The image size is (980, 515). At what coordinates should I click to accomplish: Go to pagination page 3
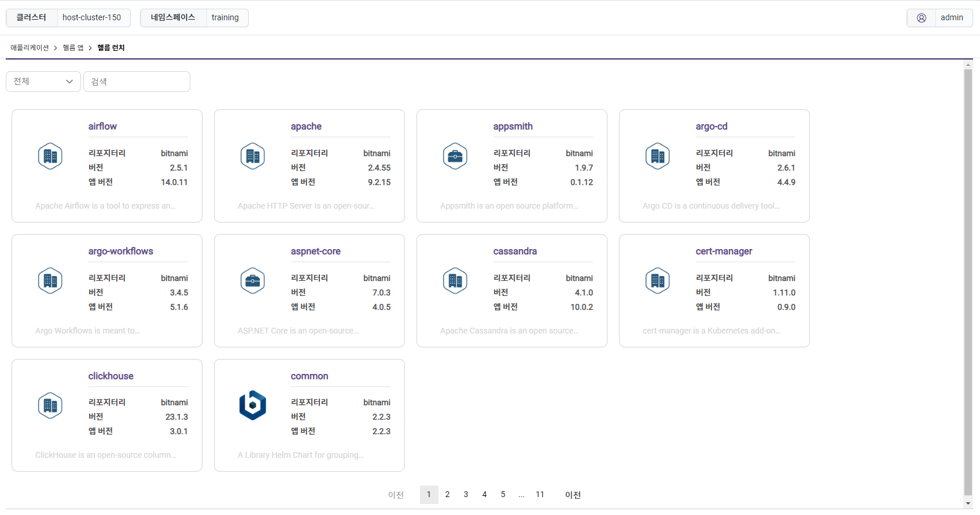[466, 494]
